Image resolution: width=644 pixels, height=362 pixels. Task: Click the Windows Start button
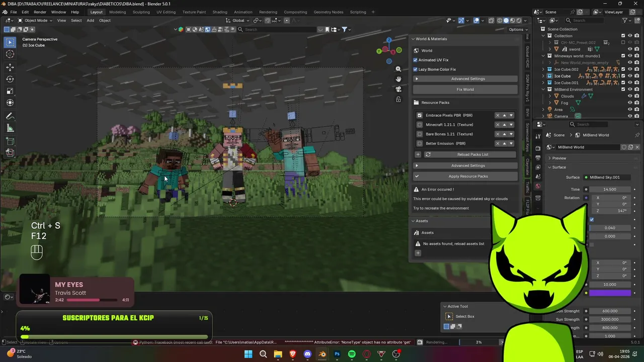tap(248, 354)
